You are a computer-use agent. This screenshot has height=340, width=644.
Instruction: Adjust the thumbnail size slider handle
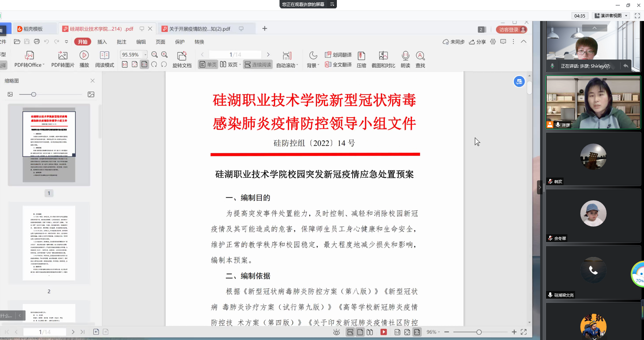[34, 95]
